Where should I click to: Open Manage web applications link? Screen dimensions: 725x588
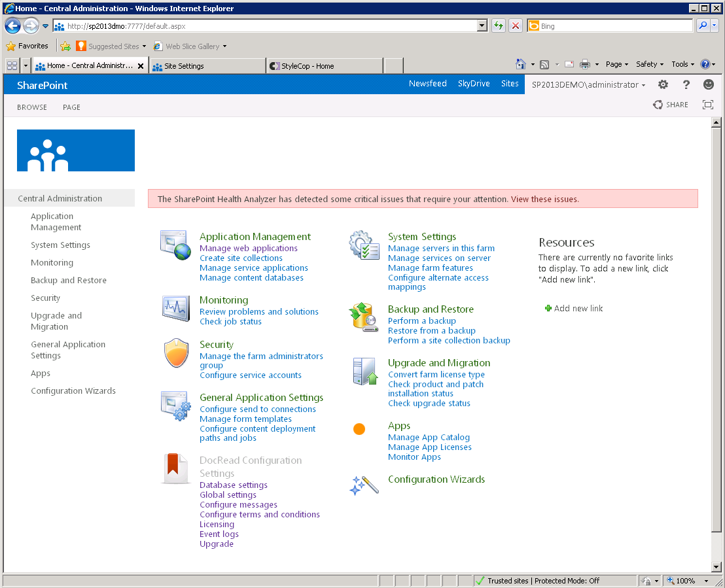(x=249, y=249)
